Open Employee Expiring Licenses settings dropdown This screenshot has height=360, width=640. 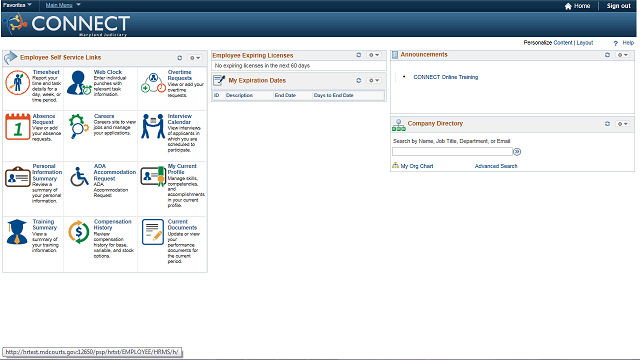click(x=374, y=55)
